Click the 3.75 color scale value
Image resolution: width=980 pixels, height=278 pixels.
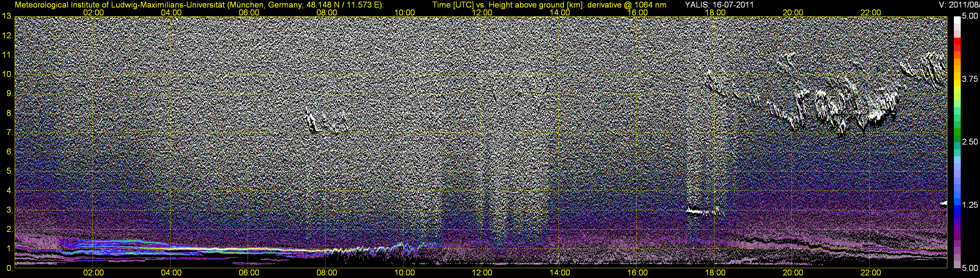click(970, 79)
